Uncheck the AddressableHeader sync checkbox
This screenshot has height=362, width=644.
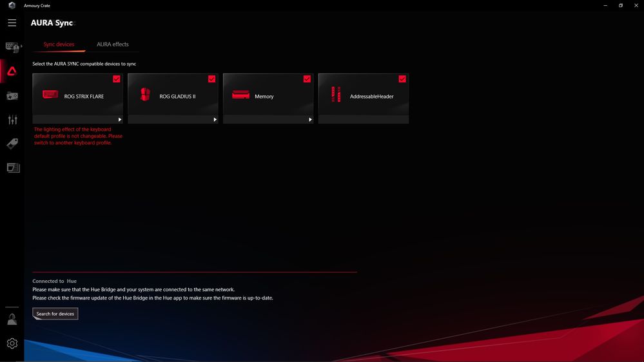(x=402, y=79)
